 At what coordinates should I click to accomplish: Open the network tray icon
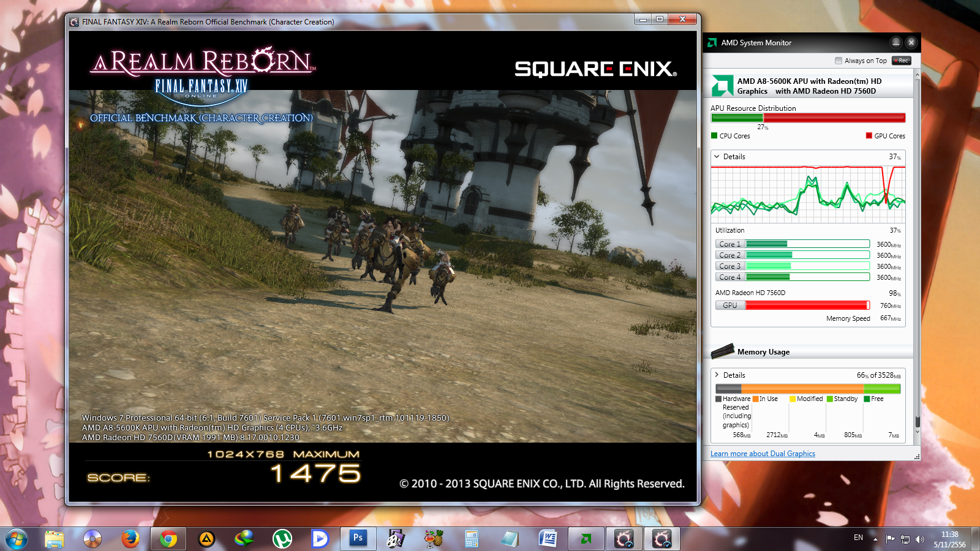tap(905, 539)
